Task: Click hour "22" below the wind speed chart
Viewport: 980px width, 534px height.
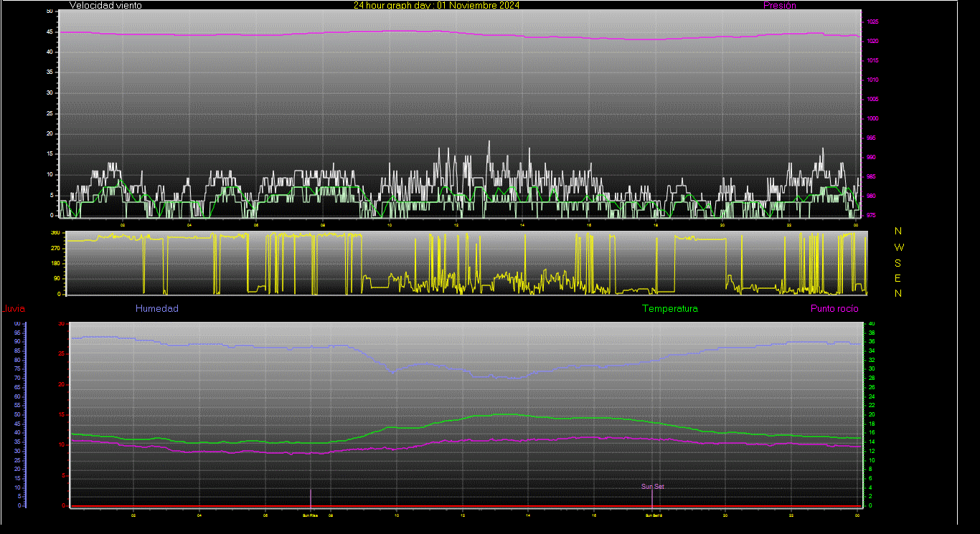Action: click(789, 224)
